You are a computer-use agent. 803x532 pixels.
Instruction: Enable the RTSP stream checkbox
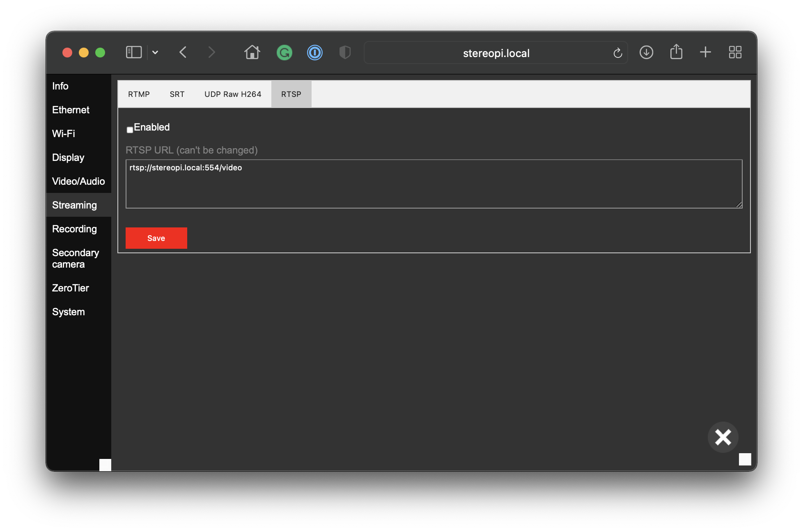click(130, 130)
